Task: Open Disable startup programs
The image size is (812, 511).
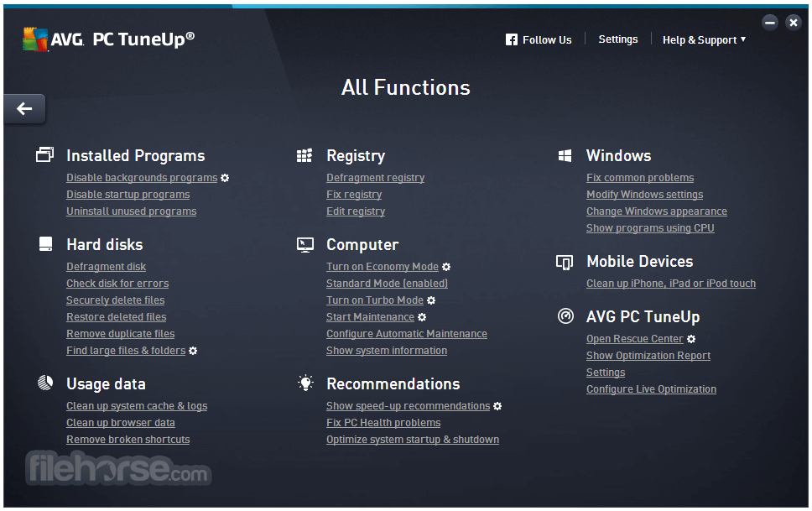Action: tap(128, 195)
